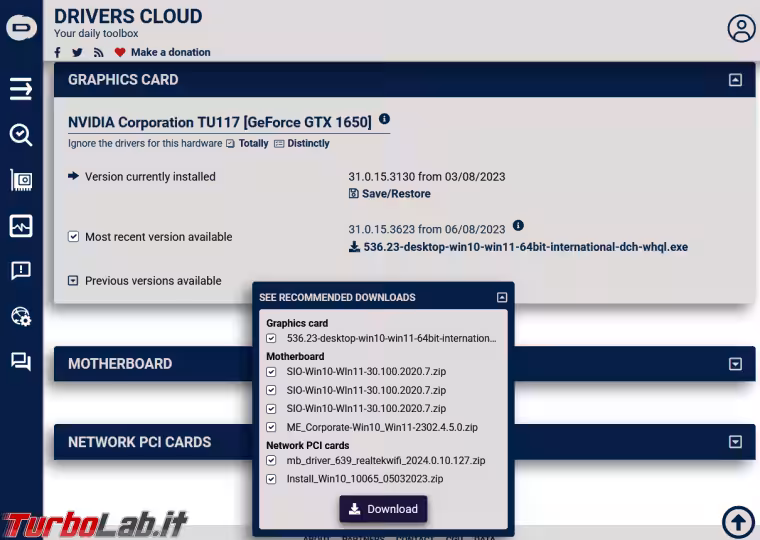The width and height of the screenshot is (760, 540).
Task: Click info icon next to GeForce GTX 1650
Action: (x=384, y=119)
